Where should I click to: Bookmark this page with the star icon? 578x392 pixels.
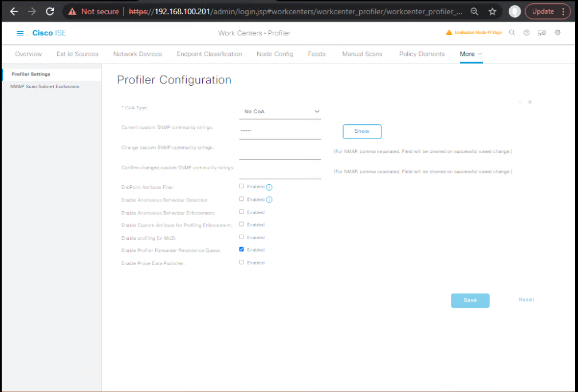tap(492, 11)
